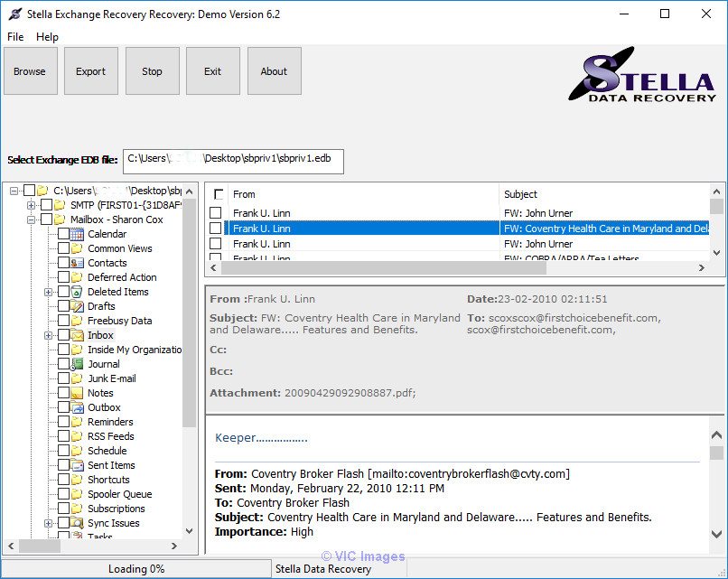Screen dimensions: 728x579
Task: Click the Export button
Action: pyautogui.click(x=91, y=71)
